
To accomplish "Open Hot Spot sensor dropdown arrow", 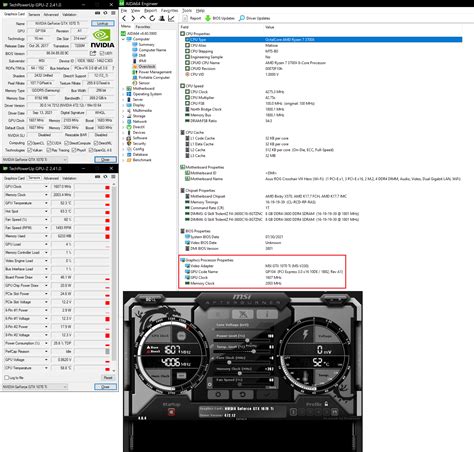I will pyautogui.click(x=46, y=211).
